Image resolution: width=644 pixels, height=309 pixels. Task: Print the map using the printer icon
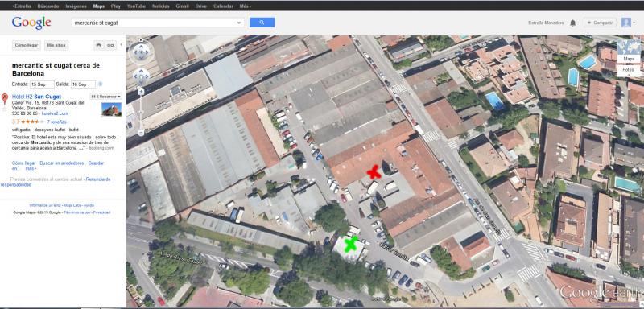[x=98, y=45]
